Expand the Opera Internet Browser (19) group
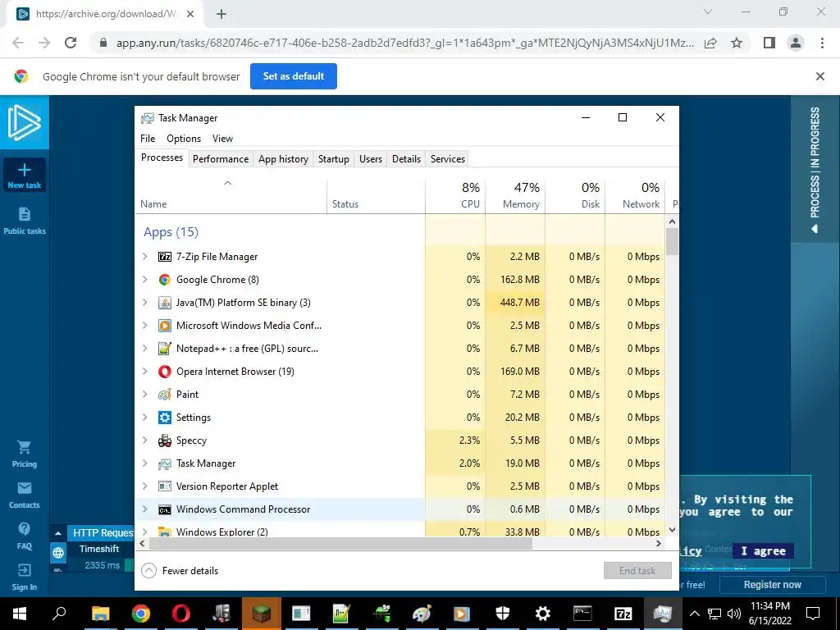Viewport: 840px width, 630px height. click(144, 372)
